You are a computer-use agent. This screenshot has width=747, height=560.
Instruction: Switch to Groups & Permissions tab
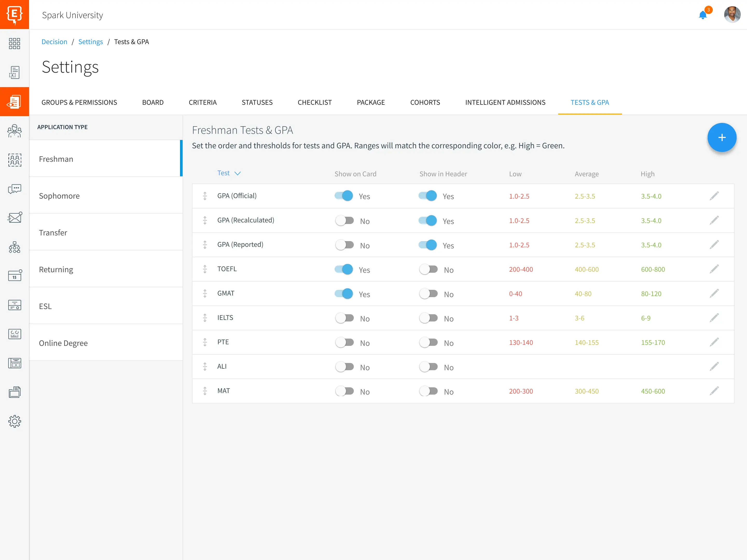point(79,102)
